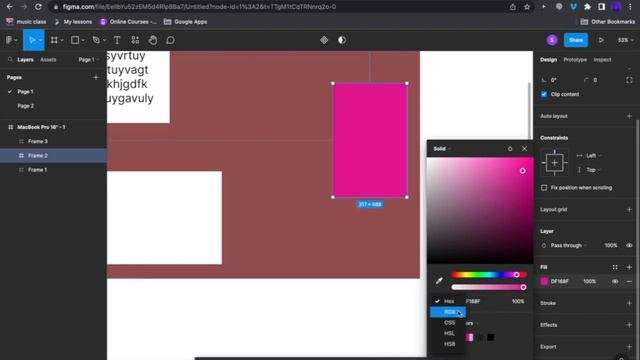
Task: Toggle fill visibility eye icon
Action: pos(615,281)
